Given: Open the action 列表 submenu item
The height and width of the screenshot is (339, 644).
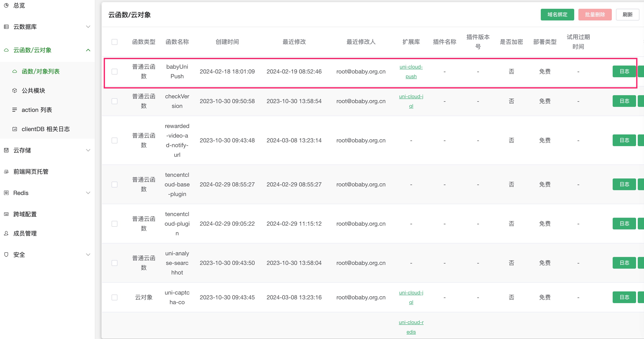Looking at the screenshot, I should click(37, 110).
